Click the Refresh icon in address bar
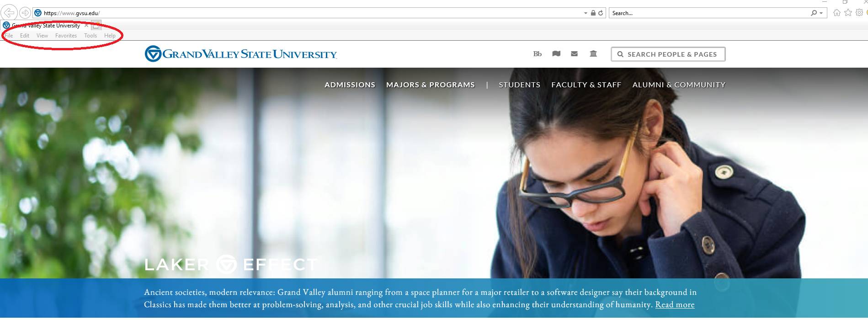868x320 pixels. 601,13
